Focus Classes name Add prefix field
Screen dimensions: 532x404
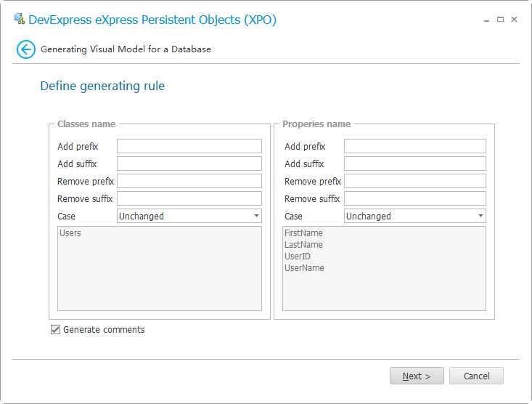tap(189, 146)
